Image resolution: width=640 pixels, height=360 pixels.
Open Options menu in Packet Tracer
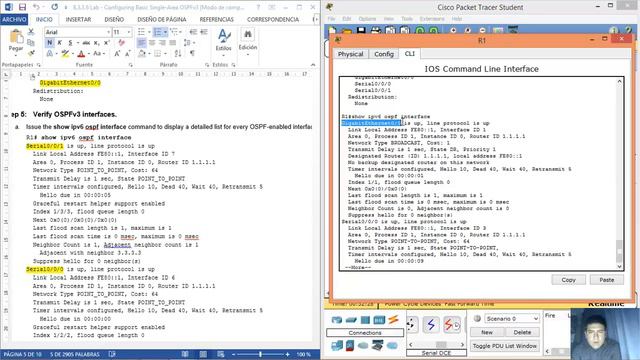point(367,19)
